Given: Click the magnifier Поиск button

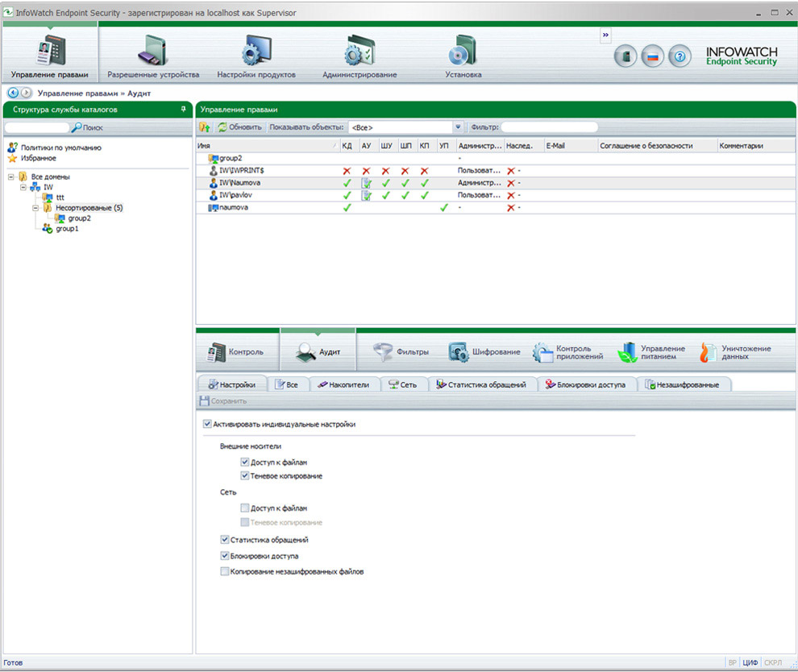Looking at the screenshot, I should [x=87, y=127].
